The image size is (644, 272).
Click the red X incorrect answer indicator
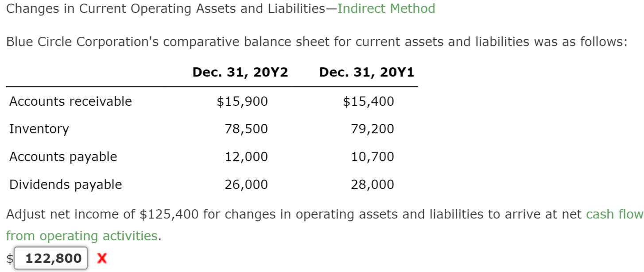pos(101,258)
